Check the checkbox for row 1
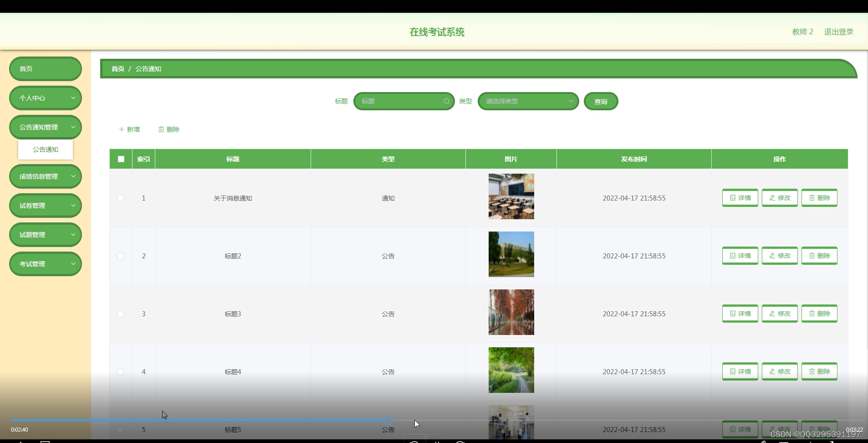The image size is (868, 443). [120, 198]
